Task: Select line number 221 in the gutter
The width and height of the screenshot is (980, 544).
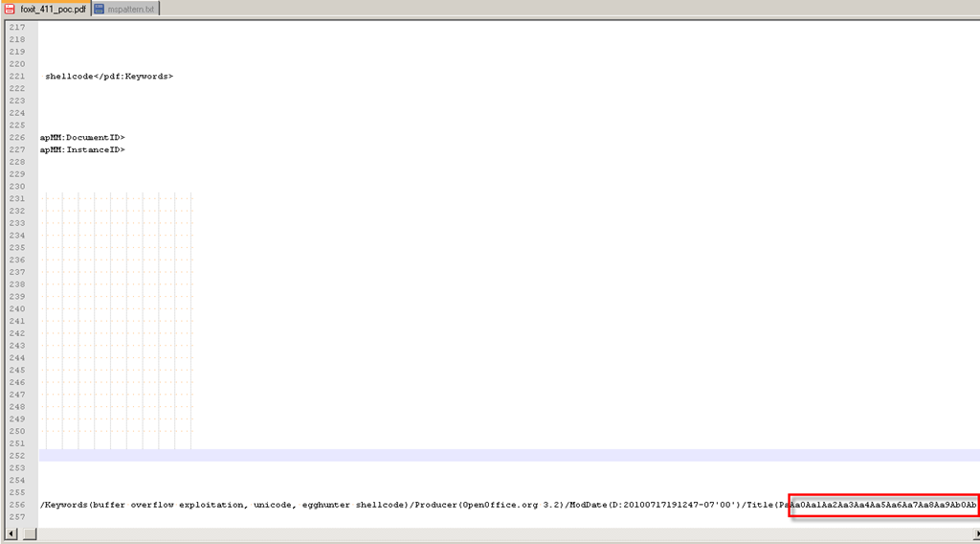Action: [16, 76]
